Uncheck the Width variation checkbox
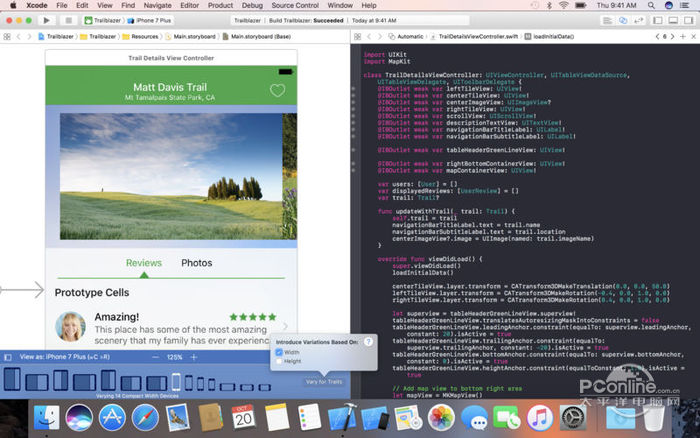Image resolution: width=700 pixels, height=438 pixels. pos(279,352)
